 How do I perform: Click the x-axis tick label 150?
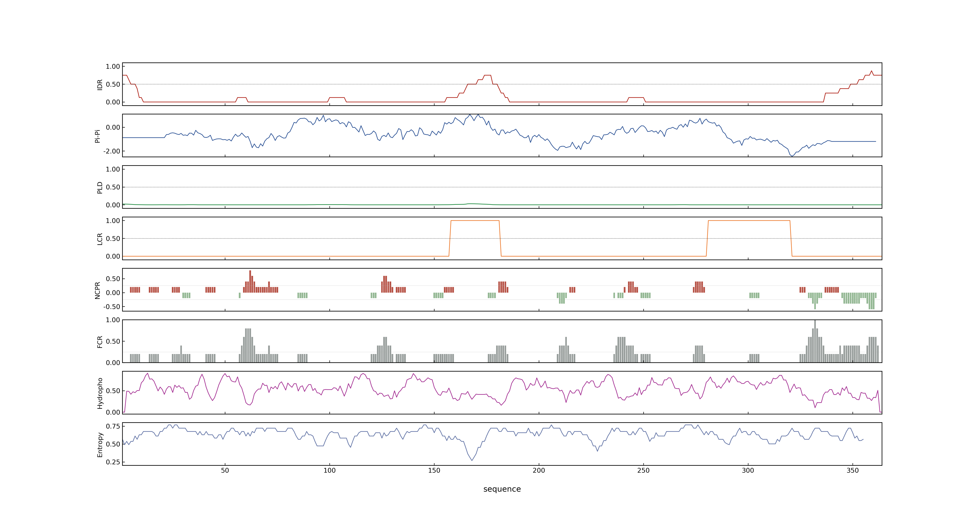coord(434,470)
